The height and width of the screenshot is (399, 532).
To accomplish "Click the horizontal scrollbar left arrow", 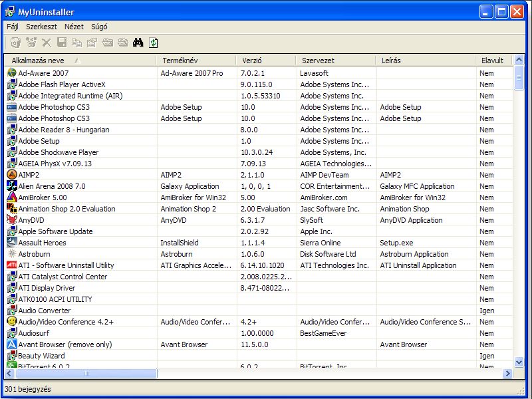I will click(9, 373).
